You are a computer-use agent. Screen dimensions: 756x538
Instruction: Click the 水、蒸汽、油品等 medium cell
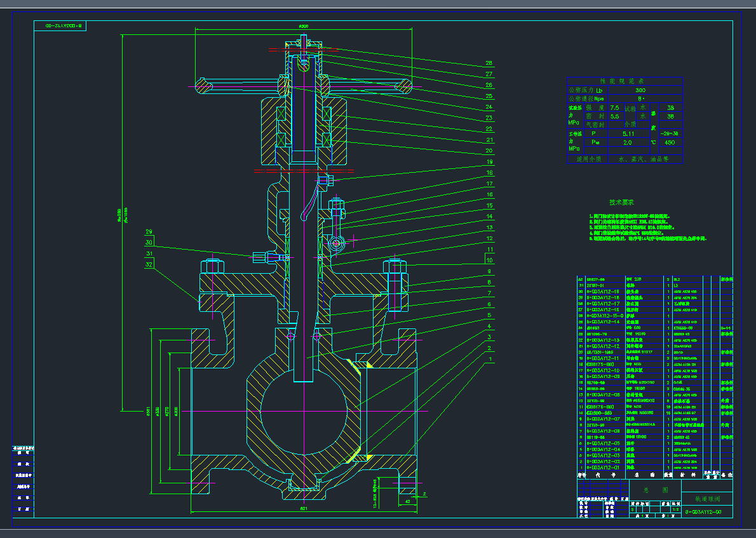coord(644,159)
